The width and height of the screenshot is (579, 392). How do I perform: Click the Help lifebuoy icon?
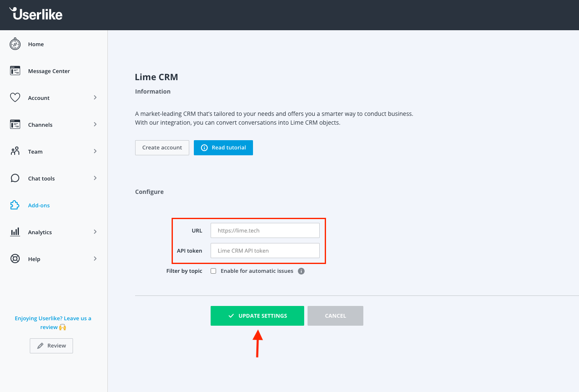pos(15,259)
